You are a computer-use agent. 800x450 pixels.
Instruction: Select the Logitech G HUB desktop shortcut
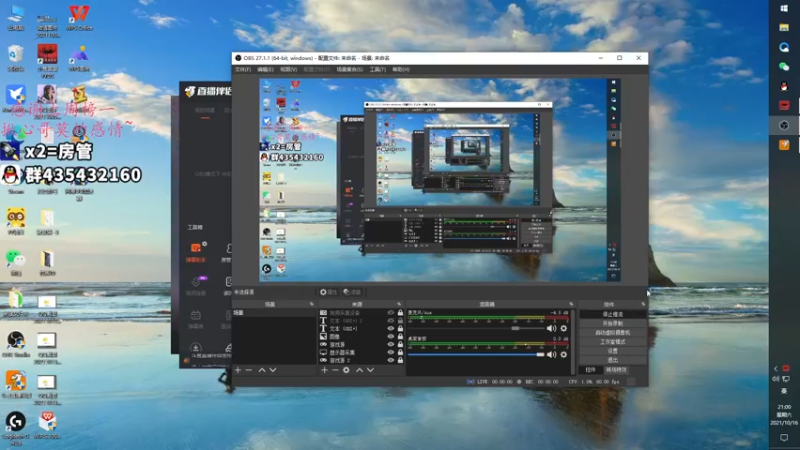click(x=16, y=429)
